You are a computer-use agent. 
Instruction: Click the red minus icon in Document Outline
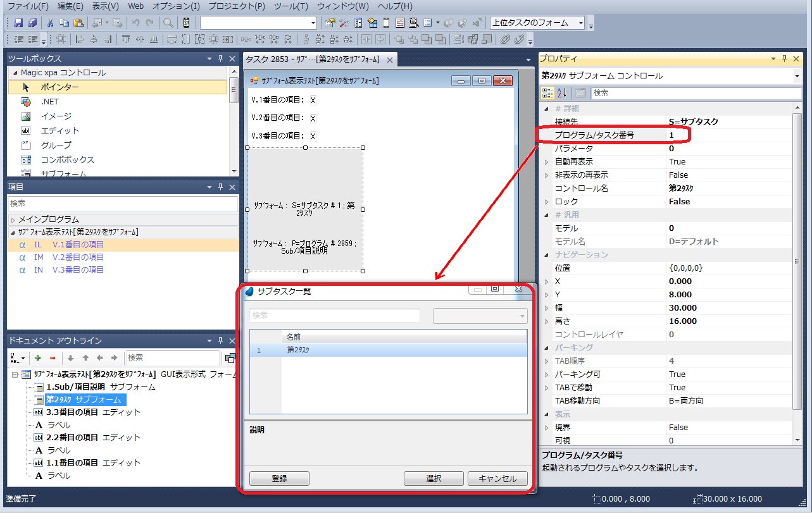53,357
